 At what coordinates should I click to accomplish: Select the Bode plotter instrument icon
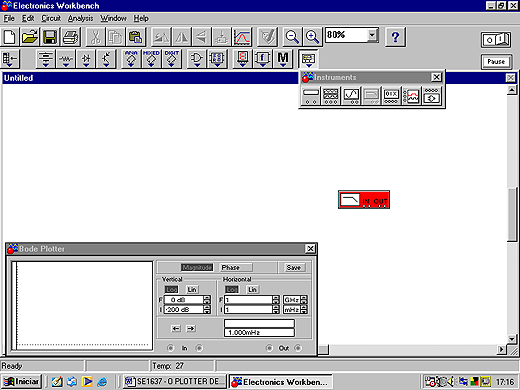point(371,96)
